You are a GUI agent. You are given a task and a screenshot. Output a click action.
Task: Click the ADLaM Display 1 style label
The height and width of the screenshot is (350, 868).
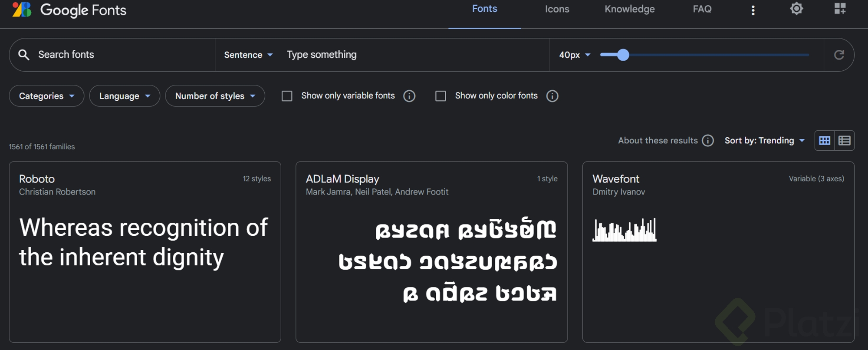(x=547, y=179)
